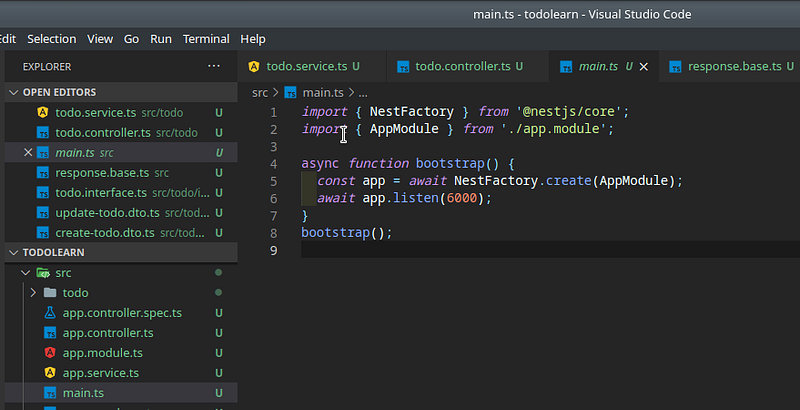Click the src breadcrumb segment
Screen dimensions: 800x410
click(x=260, y=93)
